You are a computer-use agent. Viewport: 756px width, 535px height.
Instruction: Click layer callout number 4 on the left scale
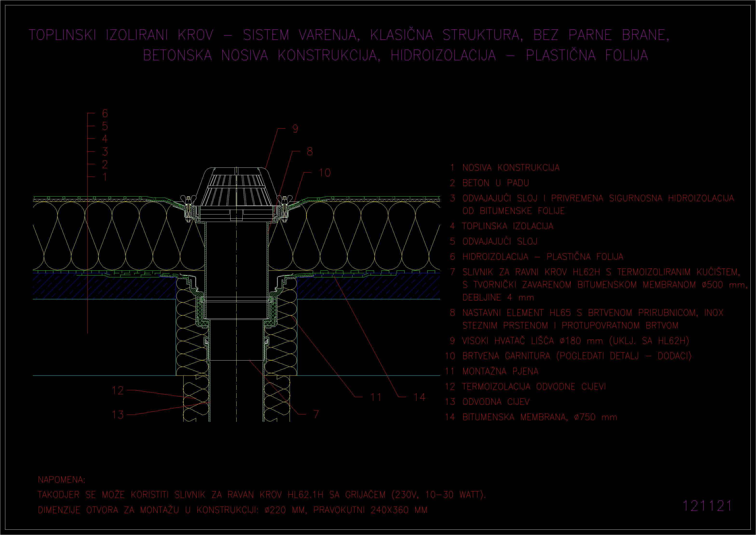[x=105, y=139]
